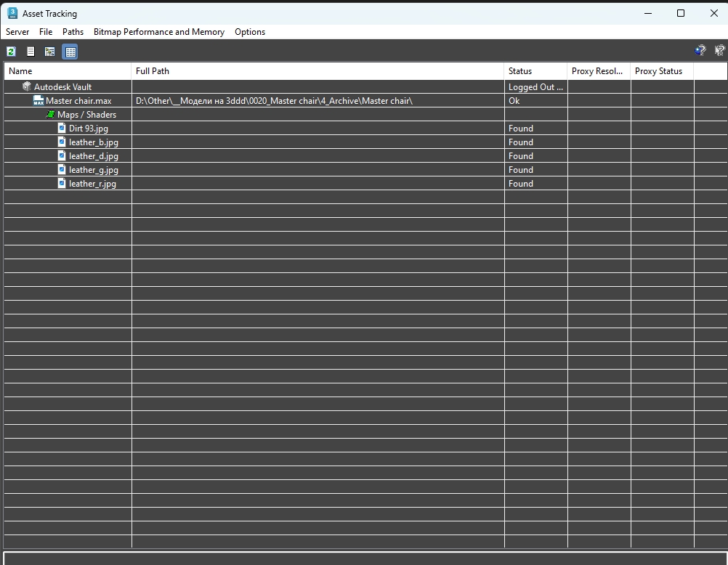Click the Refresh toolbar icon
Viewport: 728px width, 565px height.
(x=11, y=52)
